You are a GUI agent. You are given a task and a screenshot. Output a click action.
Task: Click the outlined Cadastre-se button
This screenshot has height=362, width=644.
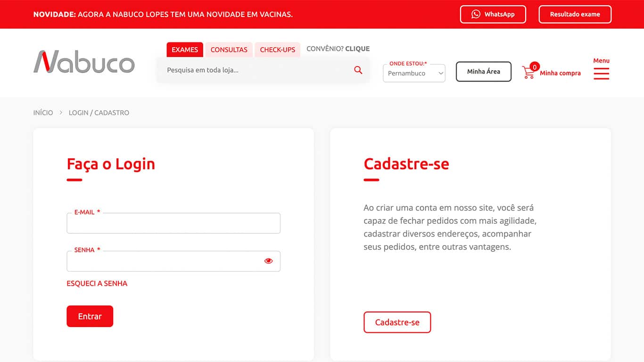397,322
